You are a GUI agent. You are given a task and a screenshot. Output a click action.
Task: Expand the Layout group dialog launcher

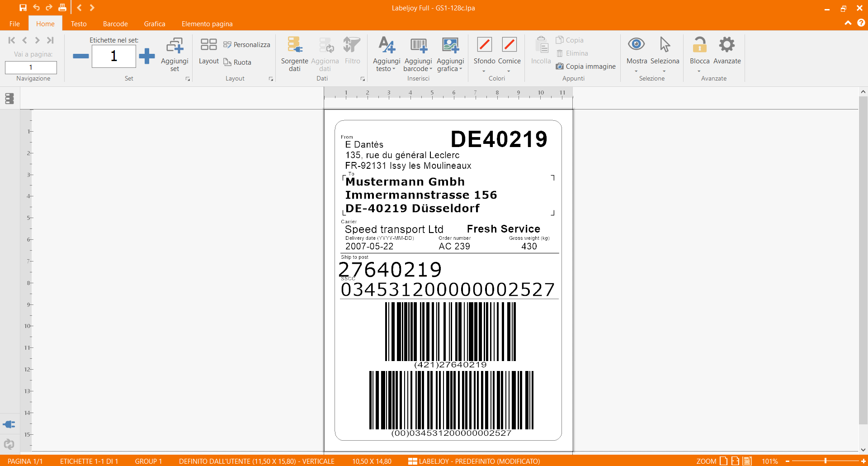271,79
